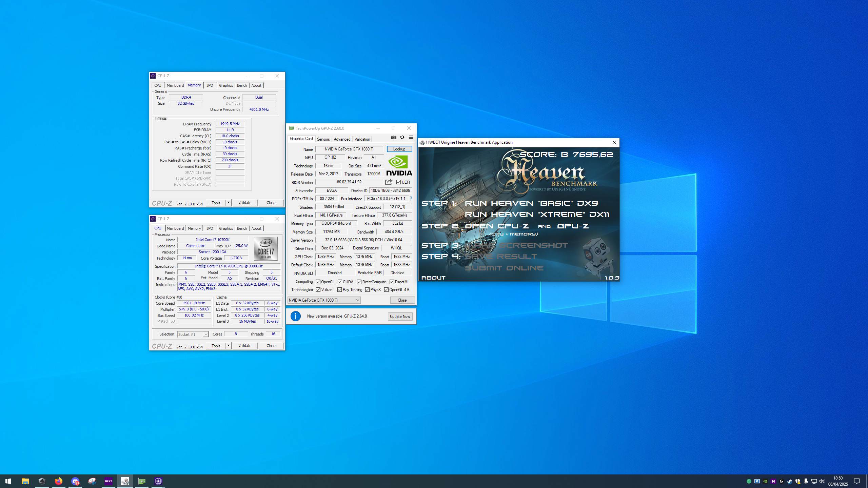
Task: Select Mainboard tab in lower CPU-Z window
Action: 175,228
